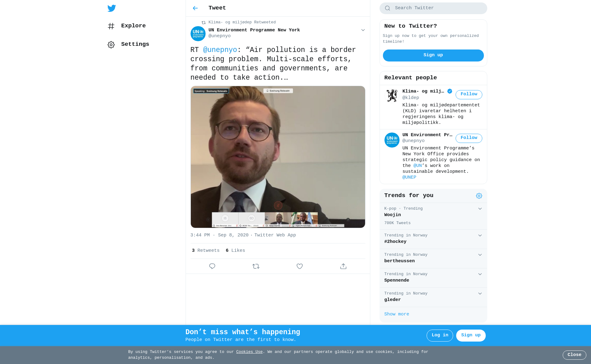Click the retweeted-by arrows icon above tweet

click(203, 22)
